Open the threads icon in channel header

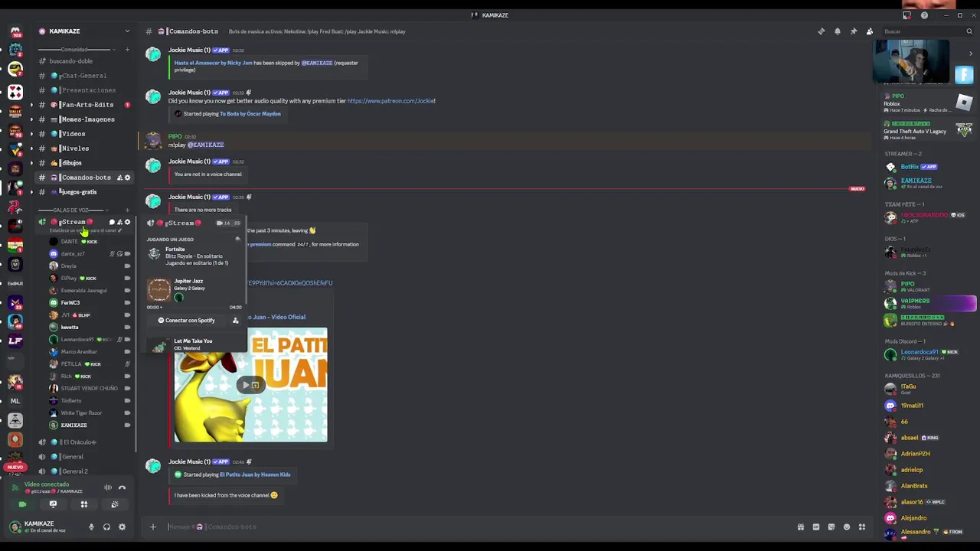[822, 31]
